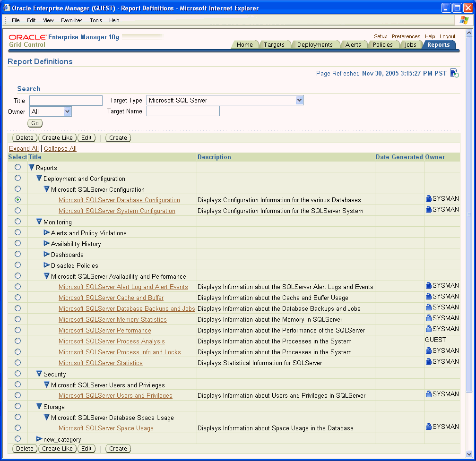Click lock icon in Space Usage row
The height and width of the screenshot is (461, 476).
[429, 427]
